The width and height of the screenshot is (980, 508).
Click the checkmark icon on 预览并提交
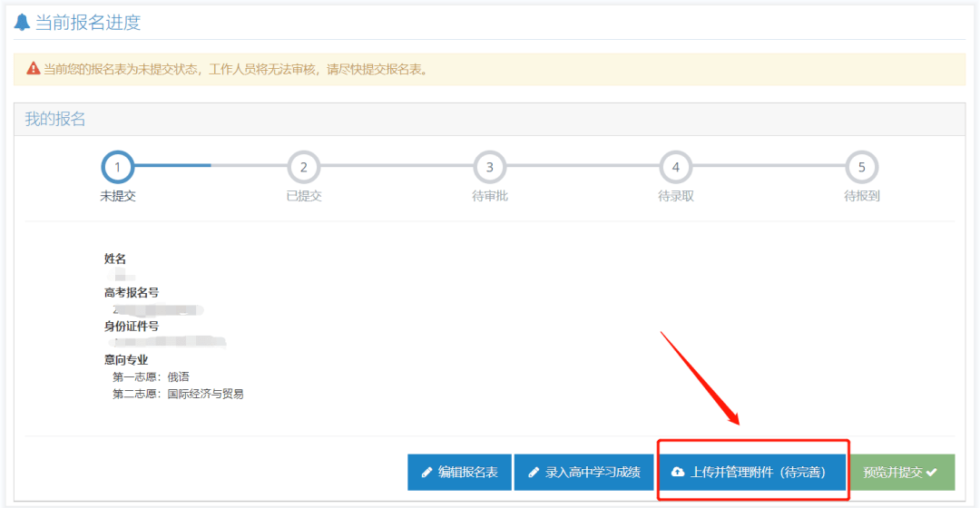pyautogui.click(x=931, y=473)
